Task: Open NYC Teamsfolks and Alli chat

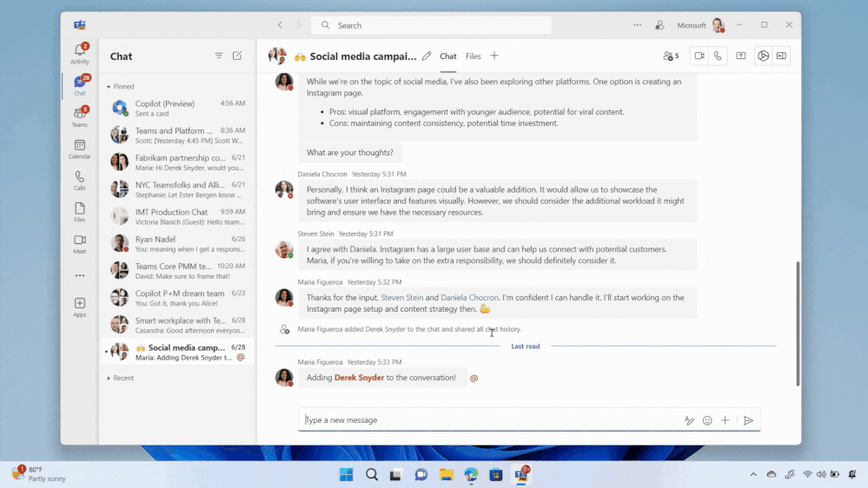Action: tap(178, 189)
